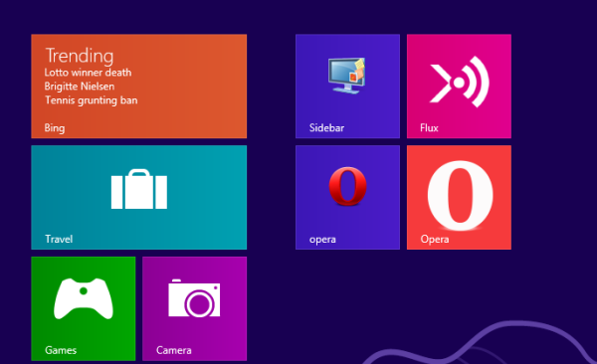Open the Bing tile via its Bing label

click(55, 128)
